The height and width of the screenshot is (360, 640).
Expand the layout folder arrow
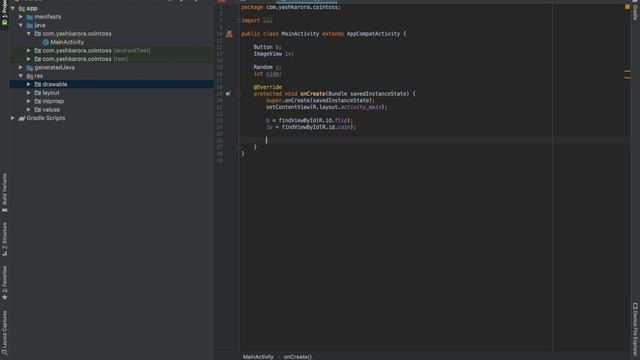tap(29, 93)
